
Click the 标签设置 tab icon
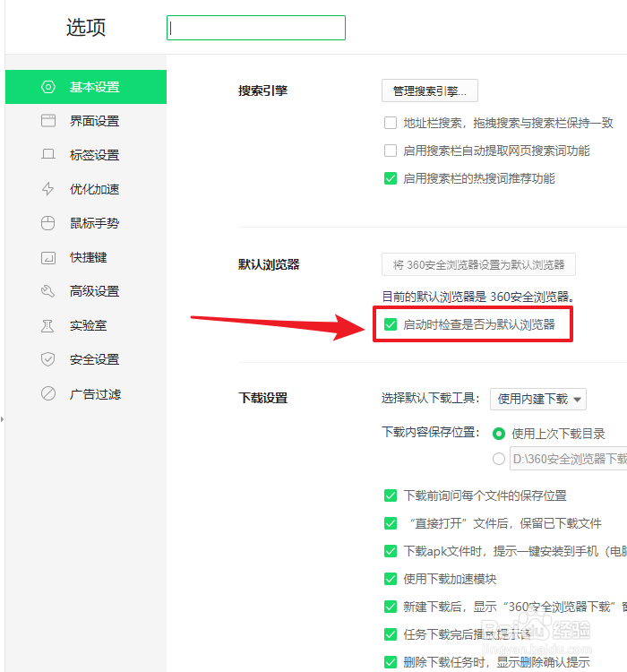pyautogui.click(x=48, y=154)
